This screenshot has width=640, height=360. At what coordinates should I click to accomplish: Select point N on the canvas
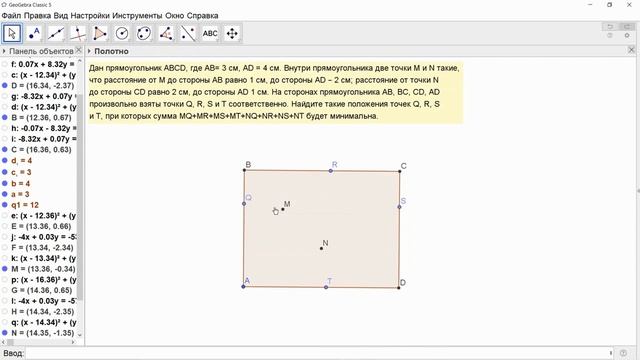pyautogui.click(x=321, y=248)
